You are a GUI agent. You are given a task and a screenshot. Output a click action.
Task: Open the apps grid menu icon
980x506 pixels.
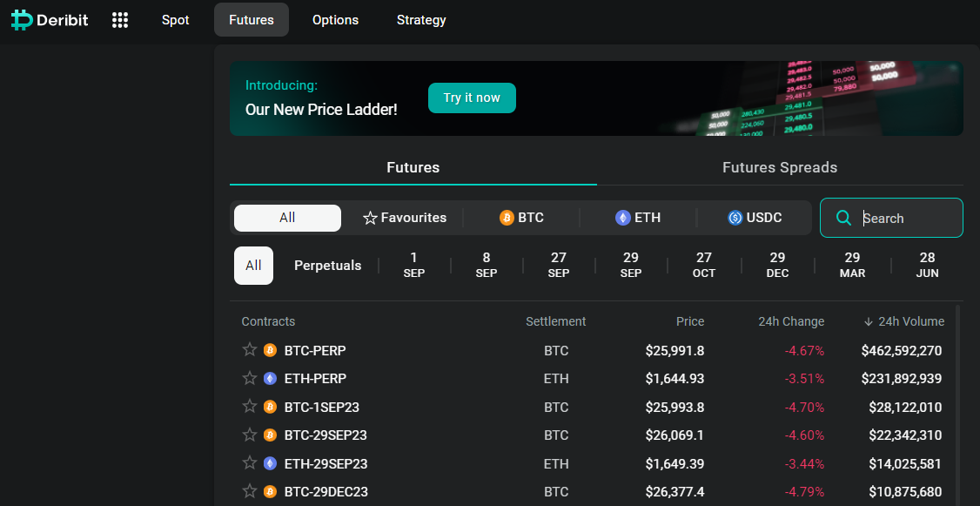pos(120,20)
